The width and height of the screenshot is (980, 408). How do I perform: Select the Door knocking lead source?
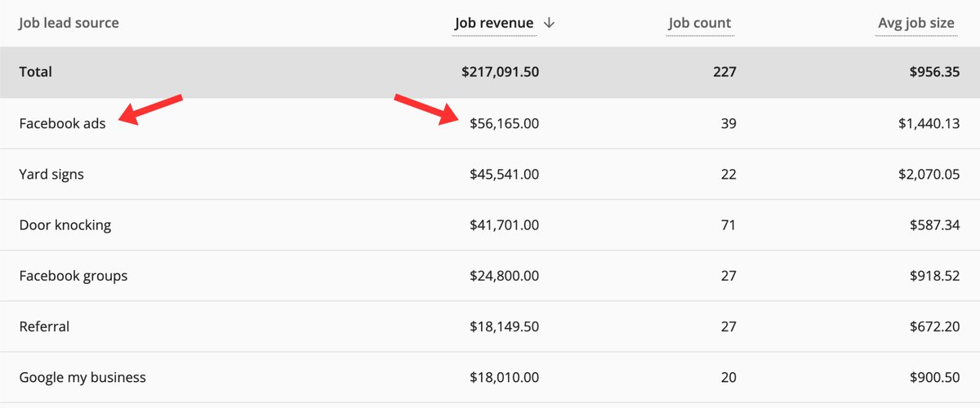click(x=65, y=225)
